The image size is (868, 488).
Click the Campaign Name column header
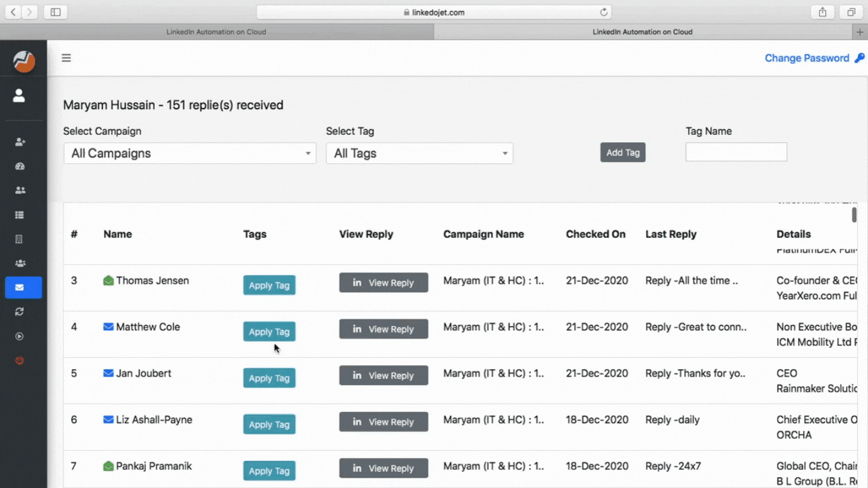coord(483,234)
